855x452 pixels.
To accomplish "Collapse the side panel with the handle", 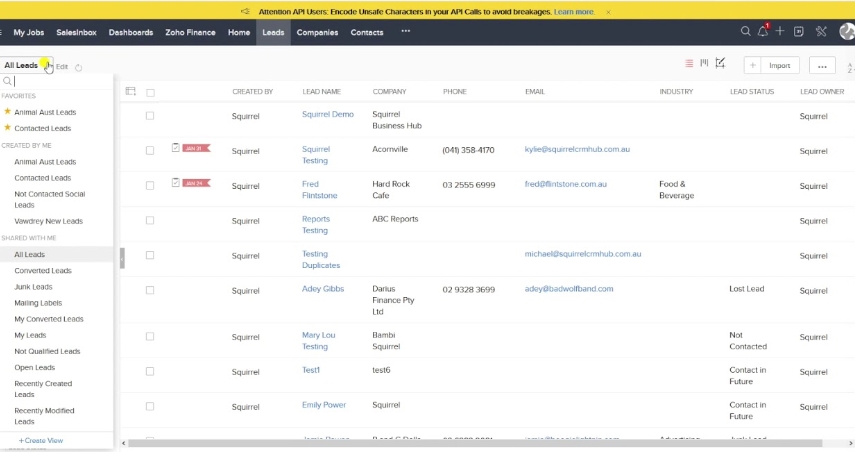I will [x=122, y=258].
